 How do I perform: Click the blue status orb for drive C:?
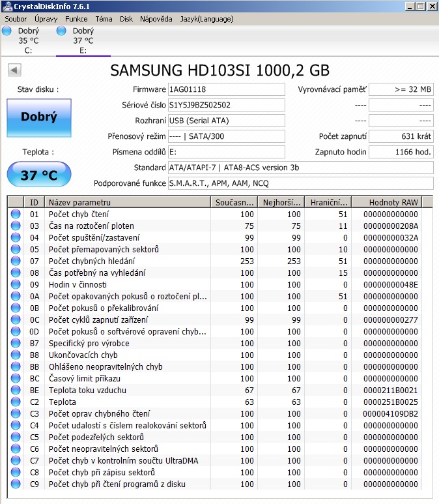click(7, 31)
